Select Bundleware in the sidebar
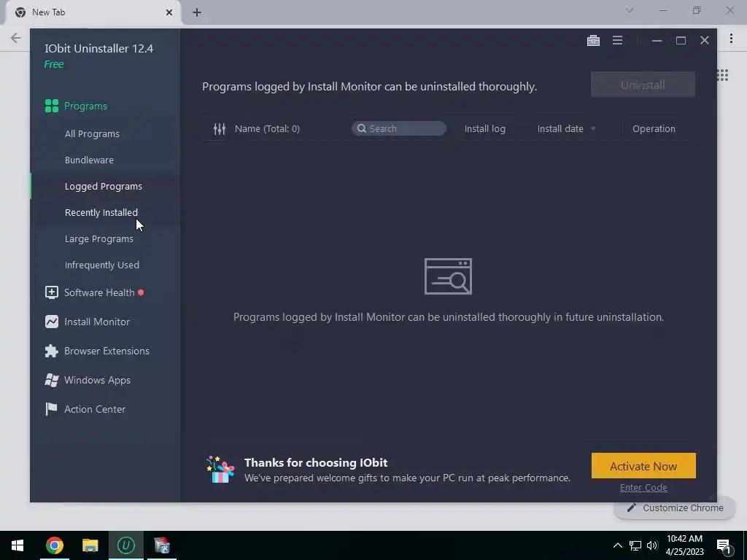747x560 pixels. coord(89,160)
